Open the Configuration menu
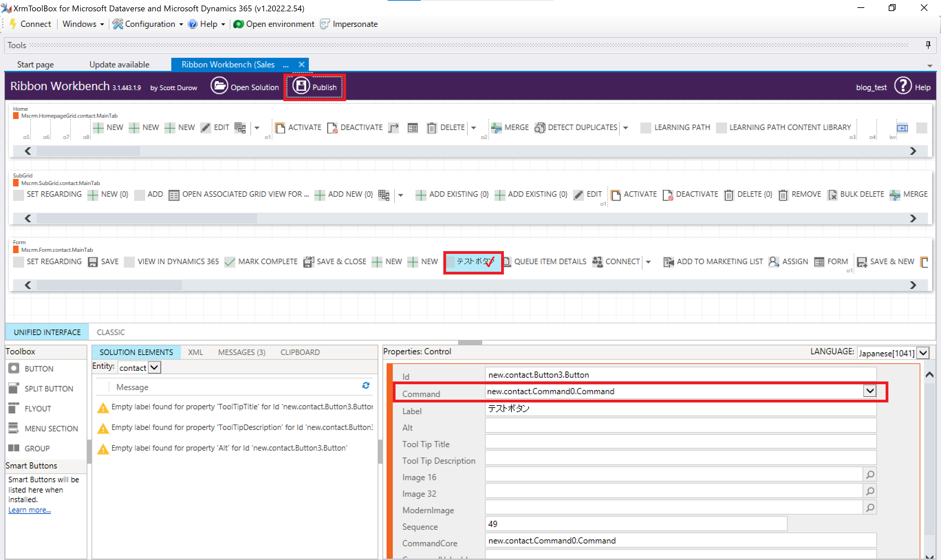Image resolution: width=941 pixels, height=560 pixels. point(148,24)
